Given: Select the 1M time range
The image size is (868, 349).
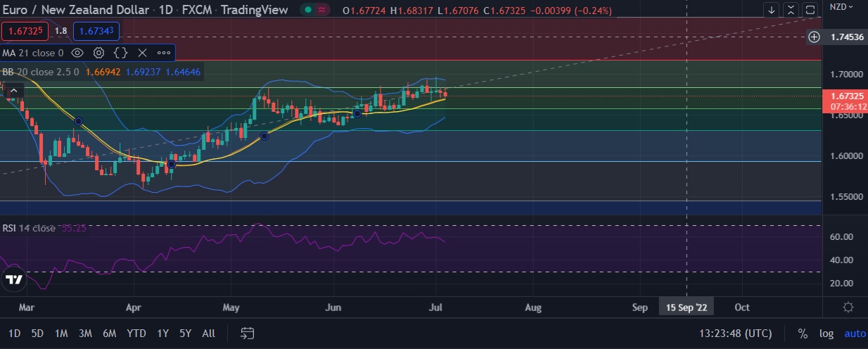Looking at the screenshot, I should click(61, 334).
